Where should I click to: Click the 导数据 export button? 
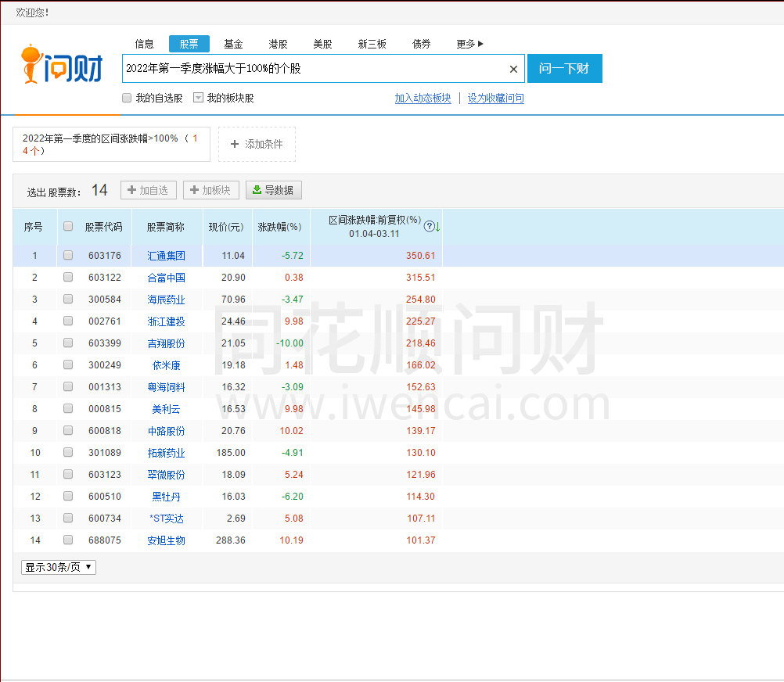tap(274, 190)
